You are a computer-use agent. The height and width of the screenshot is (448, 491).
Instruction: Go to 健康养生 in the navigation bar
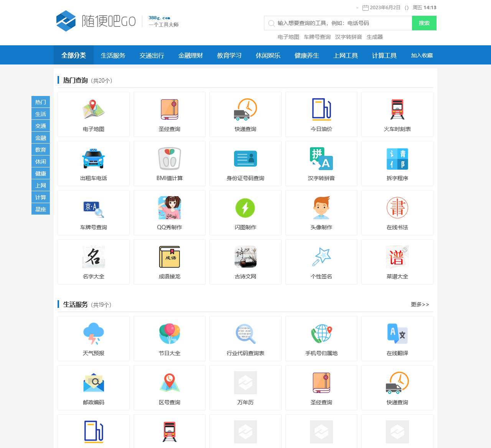click(307, 55)
